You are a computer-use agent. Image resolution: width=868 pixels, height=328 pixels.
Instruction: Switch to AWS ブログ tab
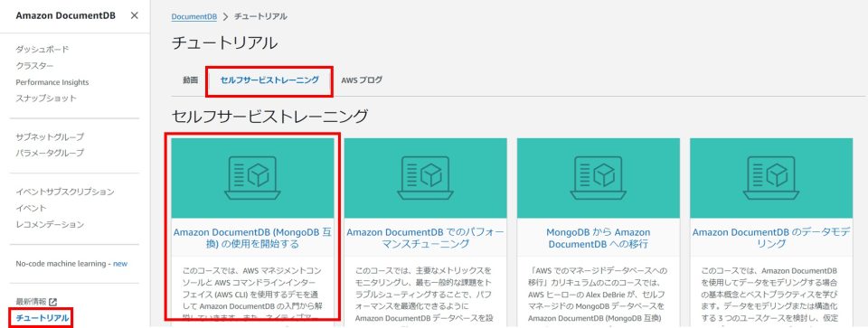click(362, 80)
